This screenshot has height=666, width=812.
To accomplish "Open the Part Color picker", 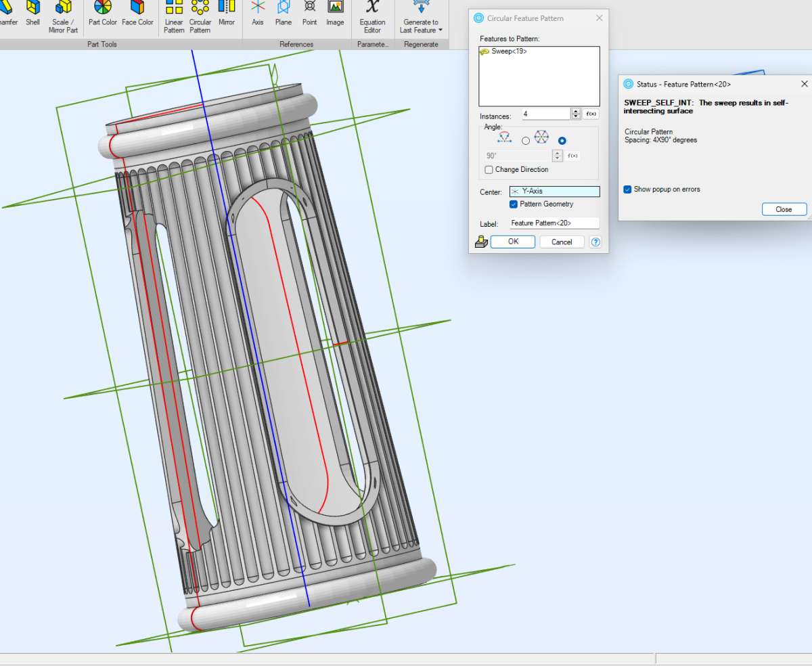I will click(103, 14).
